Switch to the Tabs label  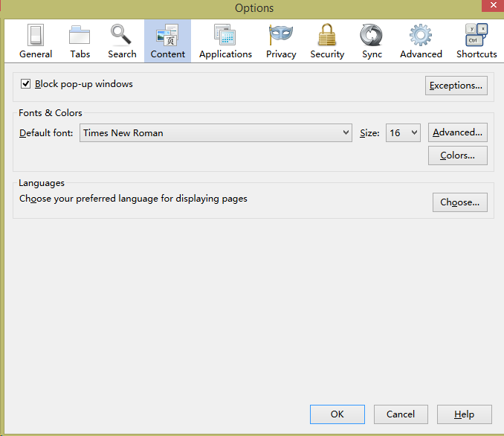(x=80, y=54)
